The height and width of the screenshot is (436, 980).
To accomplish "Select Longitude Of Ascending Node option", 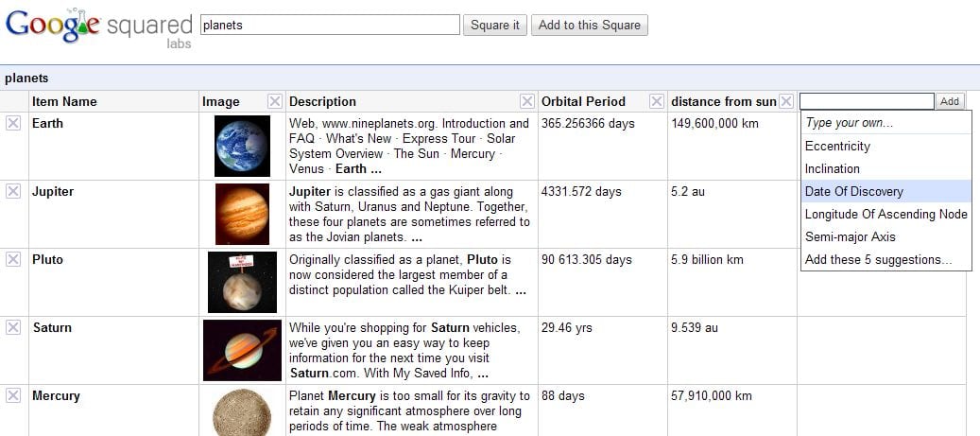I will (x=885, y=215).
